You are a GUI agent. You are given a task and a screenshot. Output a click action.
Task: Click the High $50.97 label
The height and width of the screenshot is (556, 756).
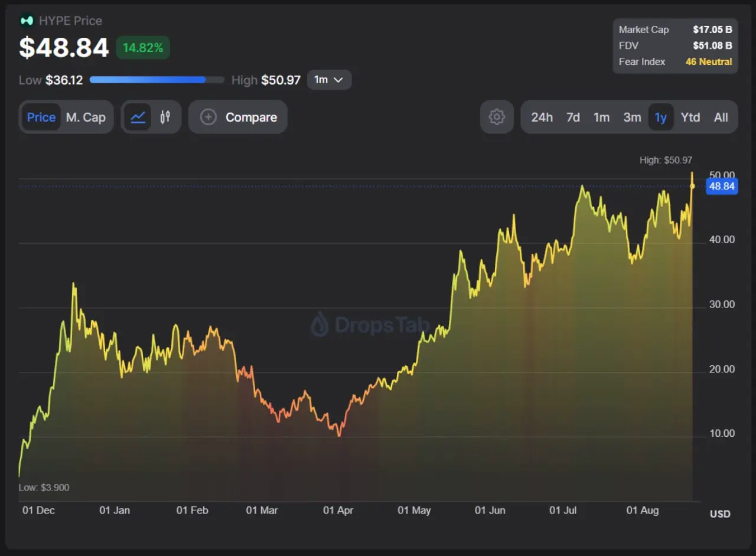pyautogui.click(x=266, y=80)
